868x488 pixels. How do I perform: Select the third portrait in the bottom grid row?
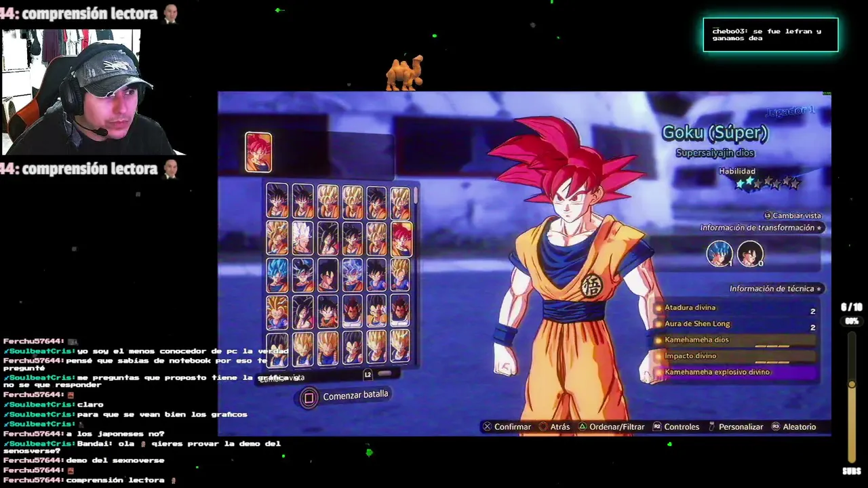click(328, 348)
